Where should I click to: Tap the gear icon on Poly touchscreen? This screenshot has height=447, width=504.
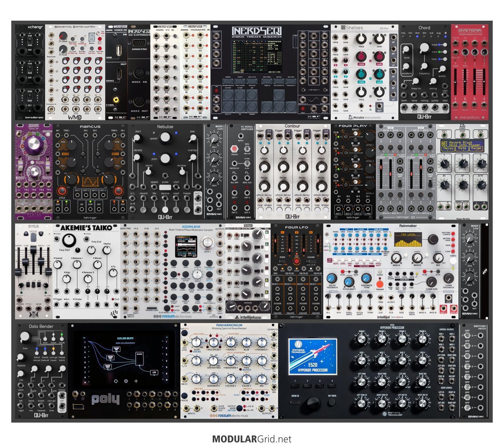(126, 381)
